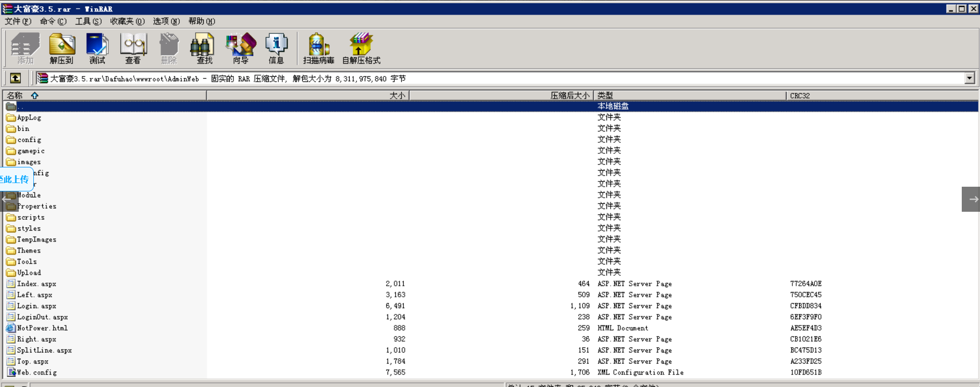Select the images folder row
This screenshot has width=980, height=387.
coord(490,162)
